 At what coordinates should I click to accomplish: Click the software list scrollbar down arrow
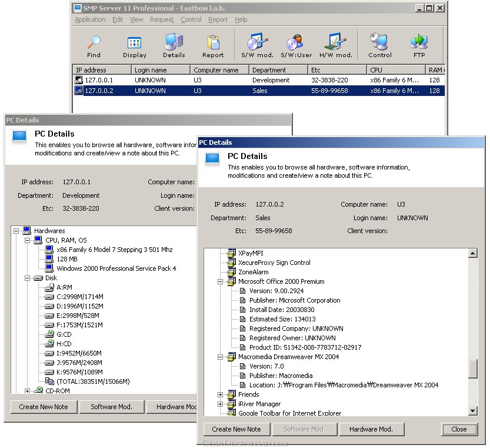click(x=473, y=411)
